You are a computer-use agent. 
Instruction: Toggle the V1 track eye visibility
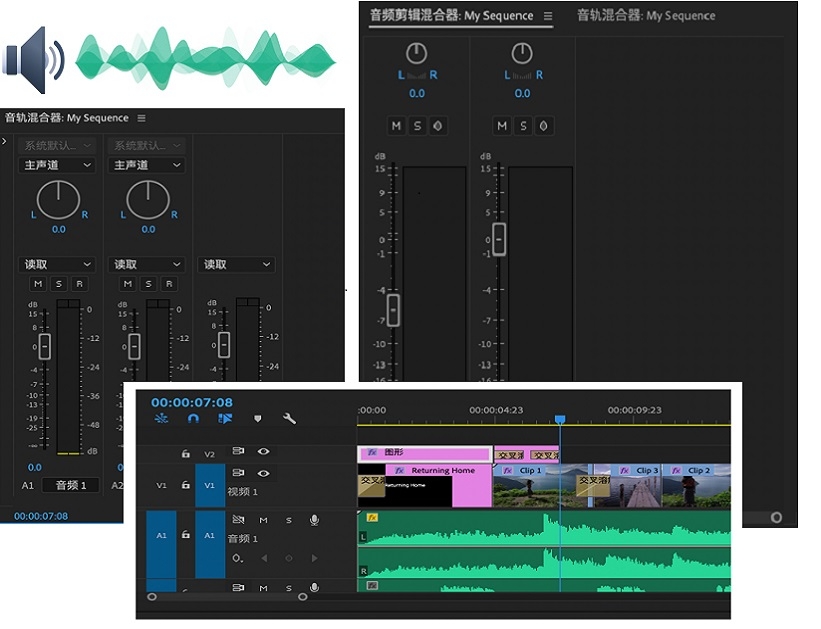coord(263,473)
